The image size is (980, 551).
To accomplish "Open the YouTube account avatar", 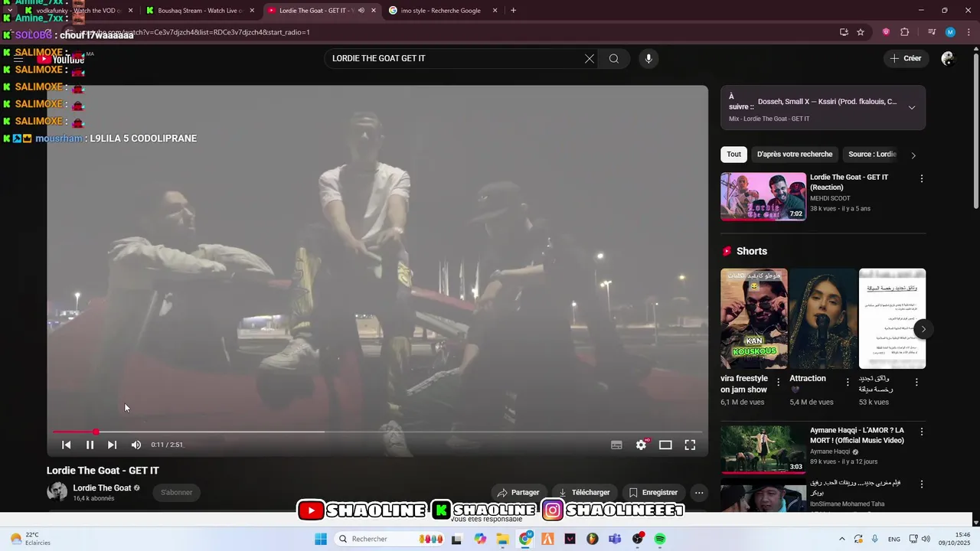I will [948, 58].
